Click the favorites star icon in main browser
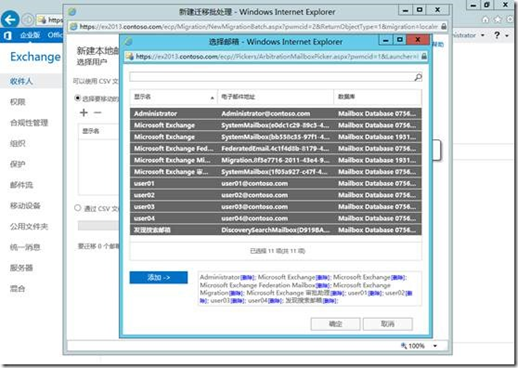518x368 pixels. pyautogui.click(x=498, y=20)
